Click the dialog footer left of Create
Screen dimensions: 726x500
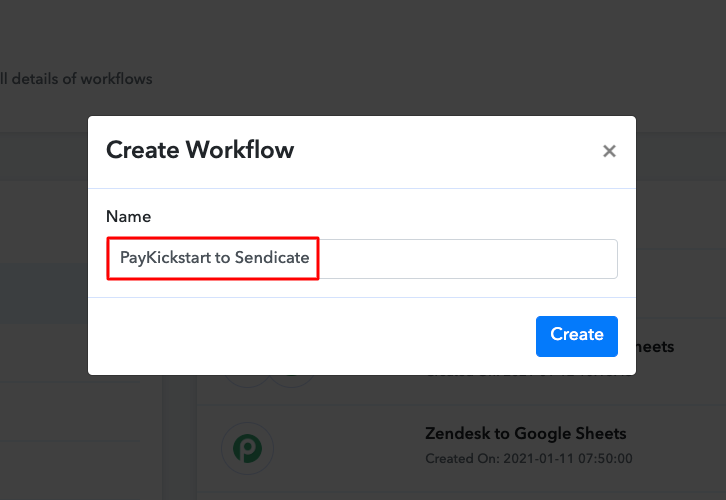click(x=300, y=336)
